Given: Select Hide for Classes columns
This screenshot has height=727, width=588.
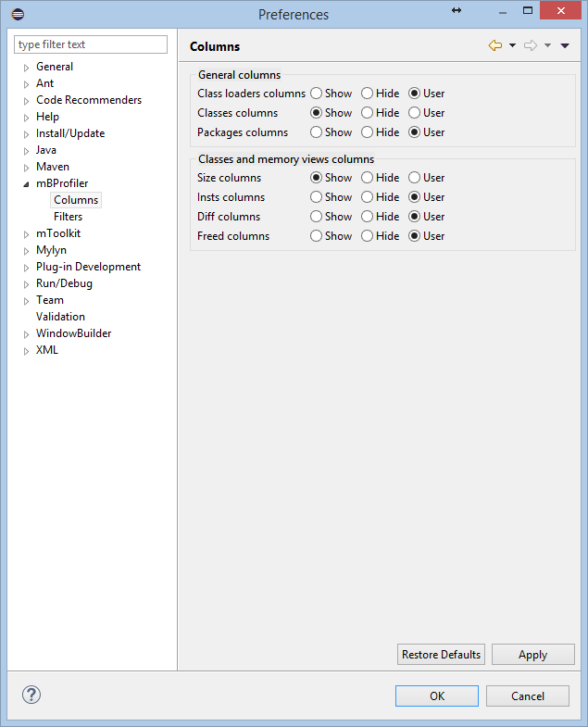Looking at the screenshot, I should 368,113.
